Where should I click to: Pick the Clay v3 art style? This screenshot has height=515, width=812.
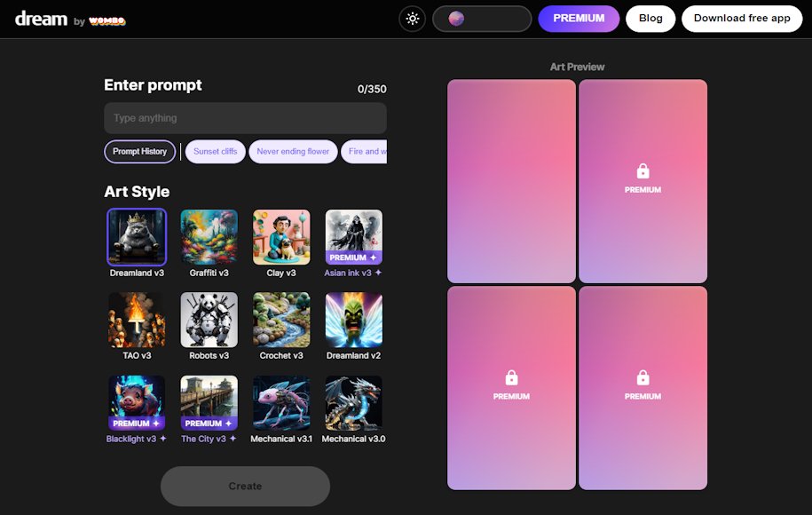pos(281,237)
